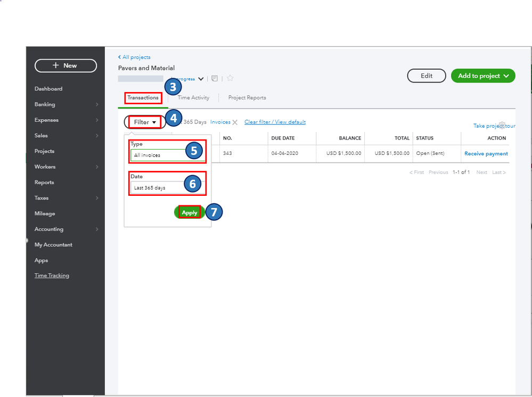Click the Next pagination link
The width and height of the screenshot is (532, 397).
pos(482,172)
